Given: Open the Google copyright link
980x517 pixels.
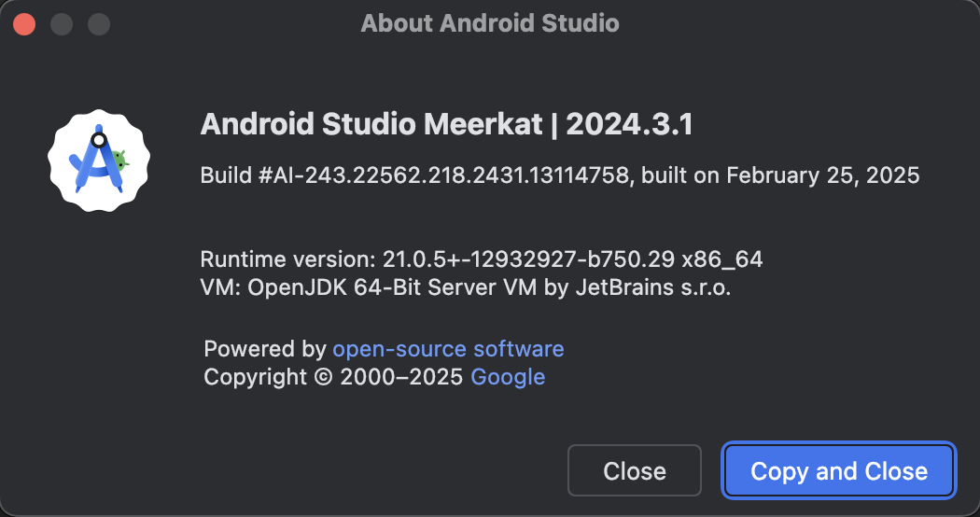Looking at the screenshot, I should click(x=508, y=377).
